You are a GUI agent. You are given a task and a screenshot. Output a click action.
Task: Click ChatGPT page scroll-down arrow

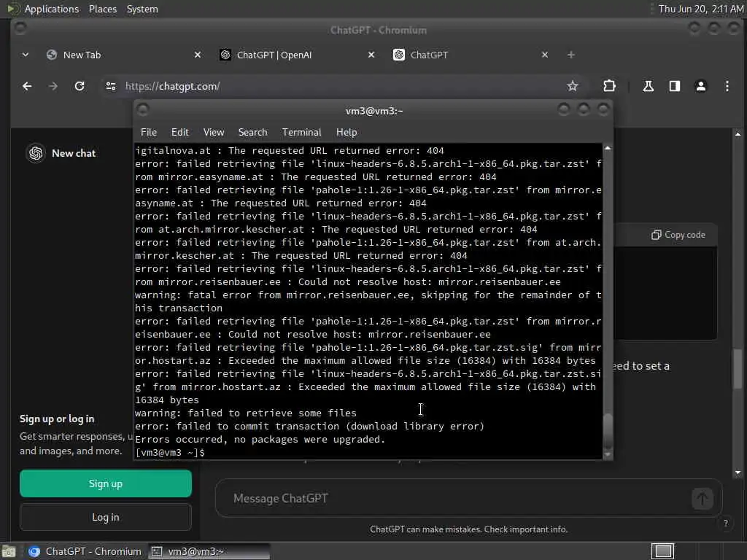click(x=738, y=472)
